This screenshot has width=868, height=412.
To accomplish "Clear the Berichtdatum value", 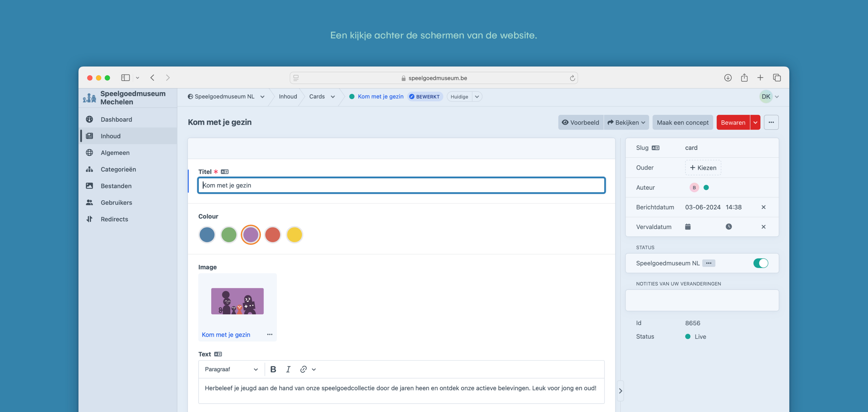I will 764,207.
